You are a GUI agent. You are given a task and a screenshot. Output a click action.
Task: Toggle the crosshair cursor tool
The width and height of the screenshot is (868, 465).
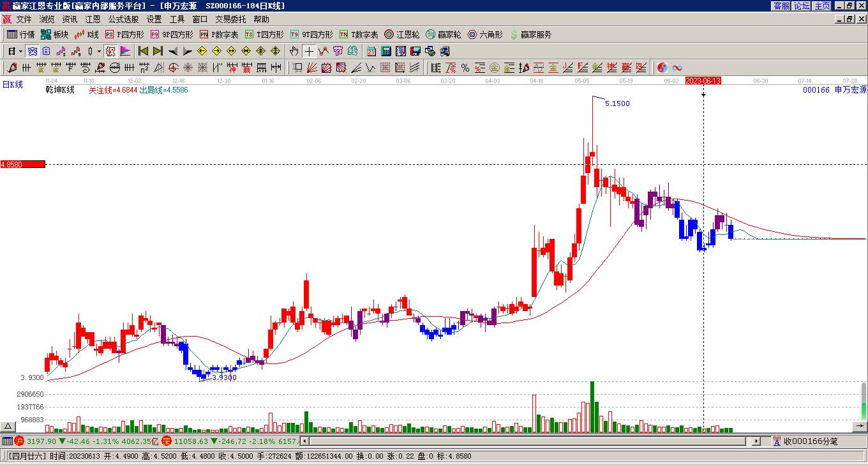coord(310,51)
